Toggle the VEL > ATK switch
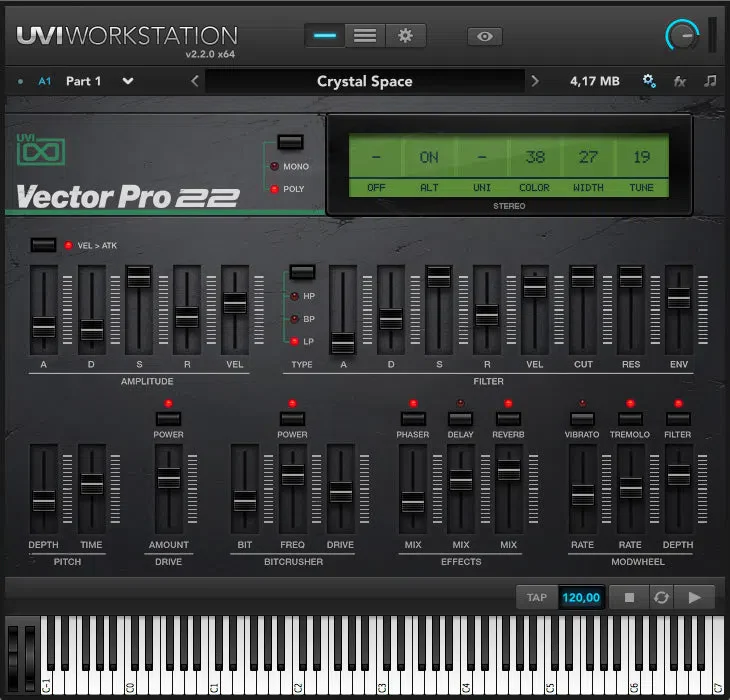730x700 pixels. point(43,245)
